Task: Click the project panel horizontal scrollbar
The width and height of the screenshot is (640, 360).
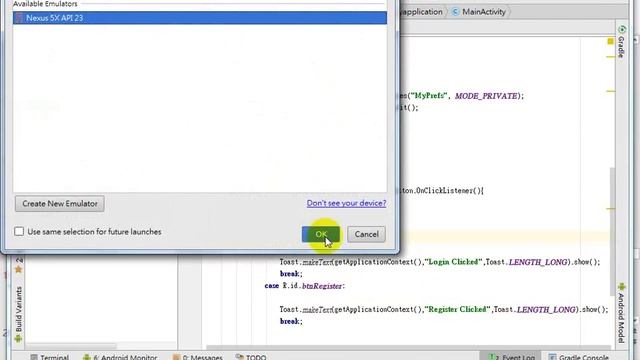Action: [71, 346]
